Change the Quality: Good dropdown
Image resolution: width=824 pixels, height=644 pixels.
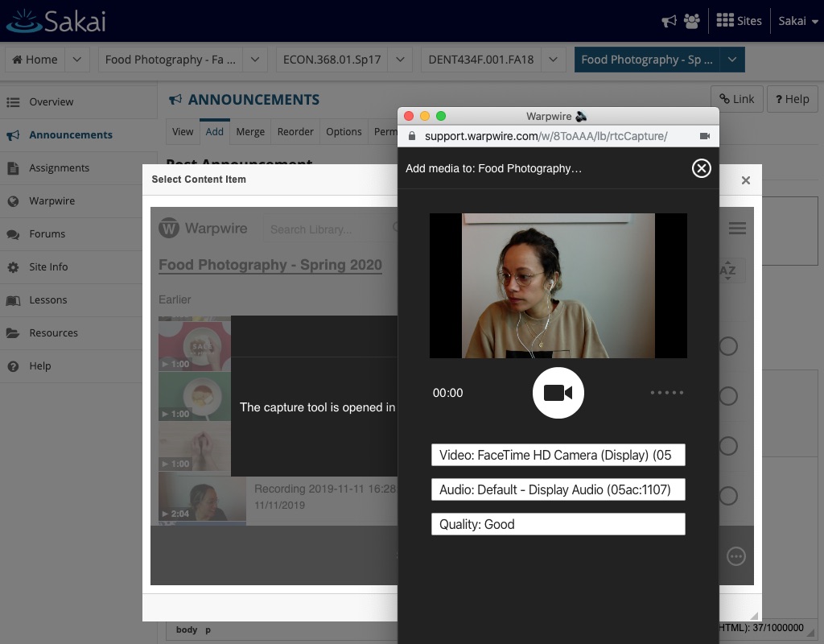pos(558,524)
